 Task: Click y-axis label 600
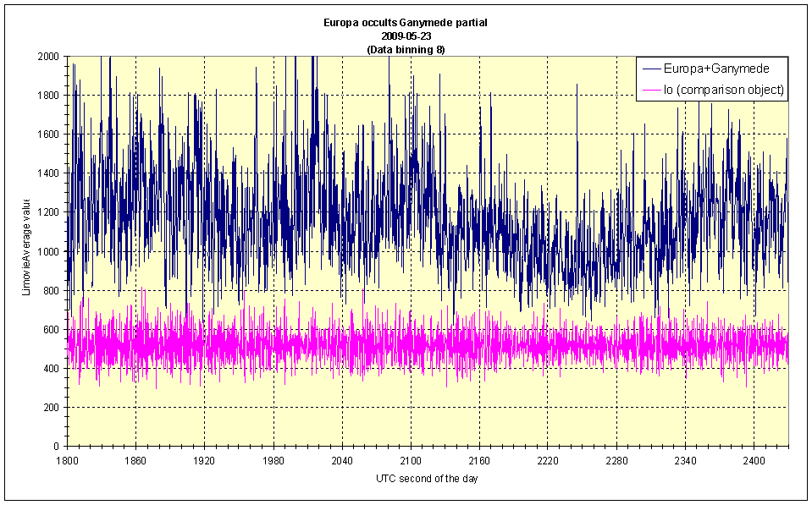52,330
